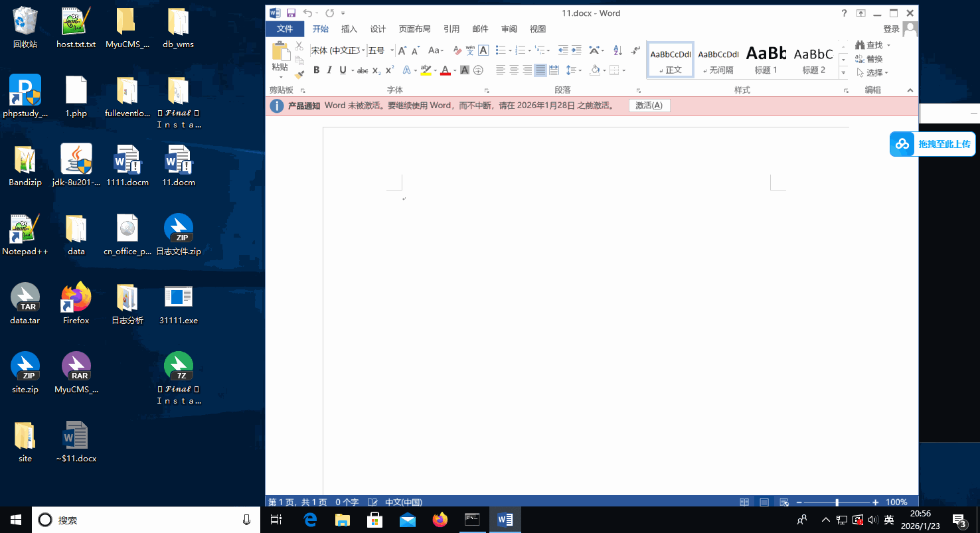Screen dimensions: 980x533
Task: Toggle bulleted list formatting
Action: [x=501, y=50]
